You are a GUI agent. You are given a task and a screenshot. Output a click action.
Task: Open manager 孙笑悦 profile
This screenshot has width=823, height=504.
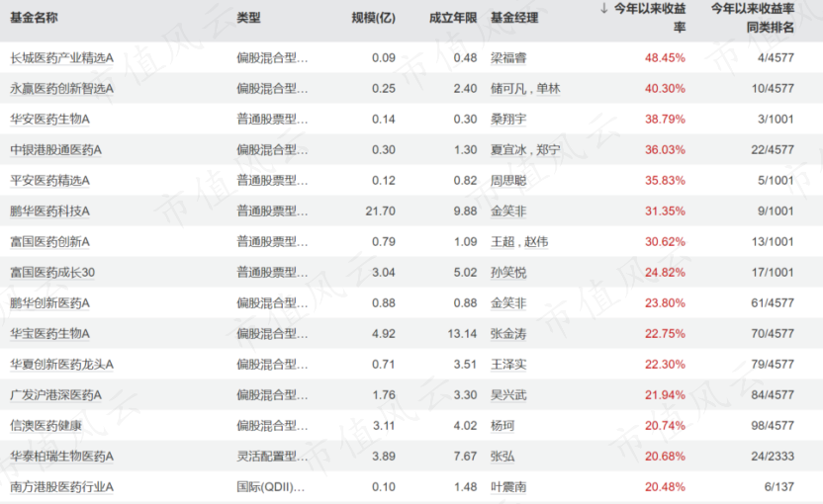click(508, 272)
